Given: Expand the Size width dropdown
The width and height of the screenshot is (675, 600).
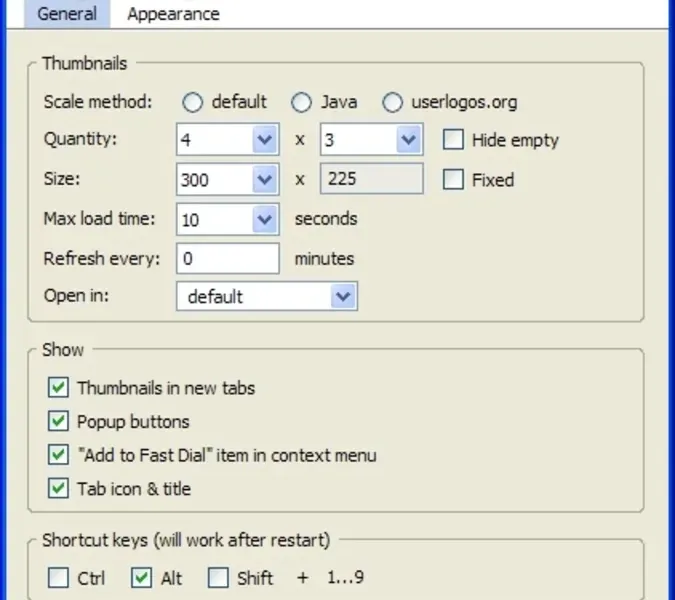Looking at the screenshot, I should [264, 180].
